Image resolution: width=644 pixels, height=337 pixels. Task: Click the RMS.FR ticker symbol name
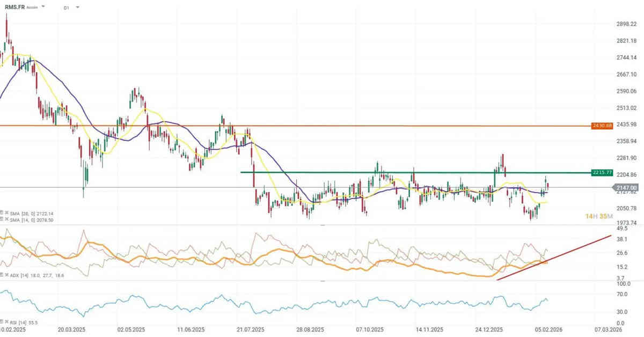click(x=14, y=7)
